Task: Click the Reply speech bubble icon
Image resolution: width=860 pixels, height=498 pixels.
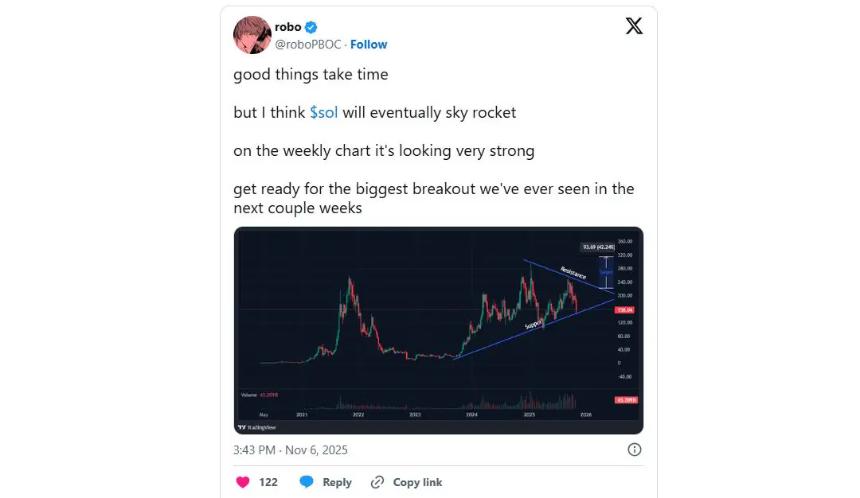Action: click(308, 481)
